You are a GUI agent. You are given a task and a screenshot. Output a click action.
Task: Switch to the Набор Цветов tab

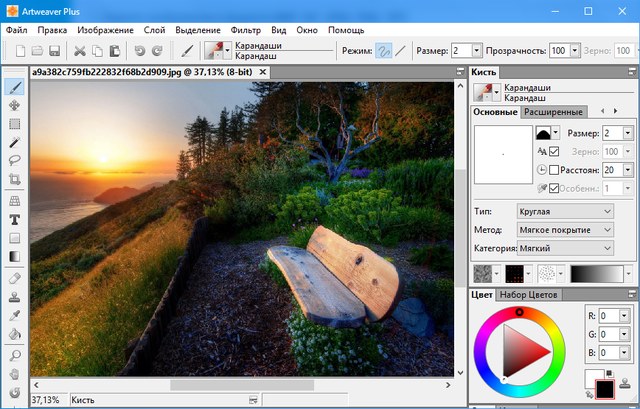[x=529, y=295]
